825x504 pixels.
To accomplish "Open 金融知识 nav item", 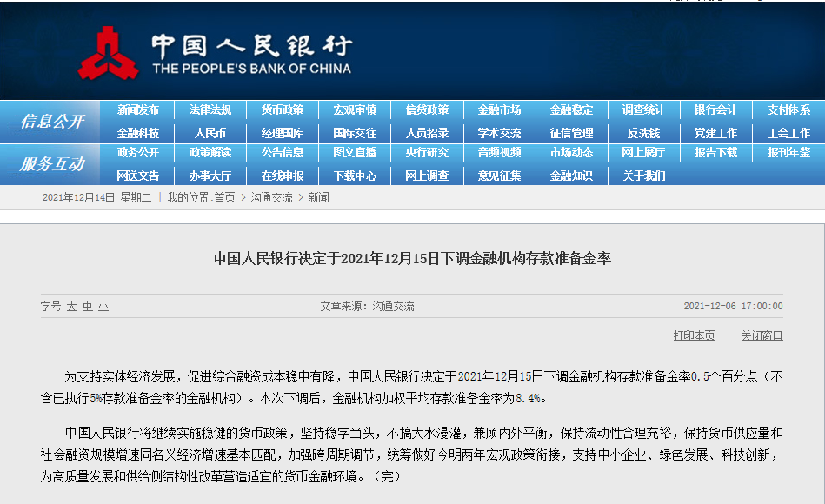I will [571, 176].
